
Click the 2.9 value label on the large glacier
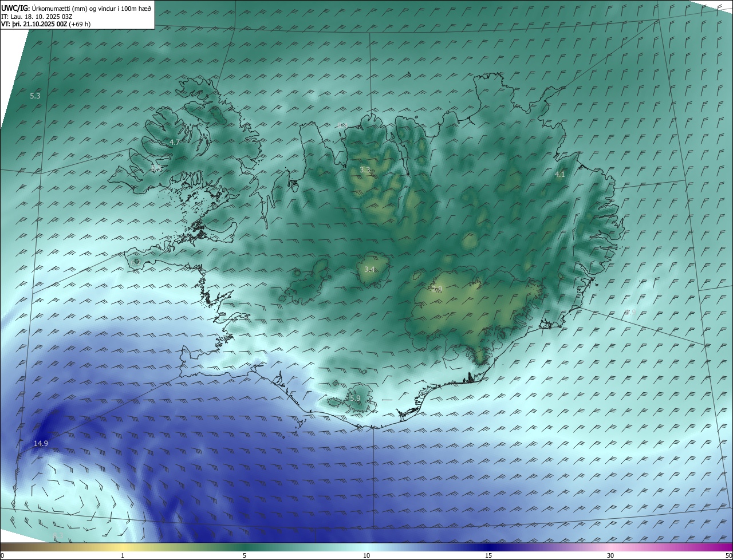coord(438,289)
